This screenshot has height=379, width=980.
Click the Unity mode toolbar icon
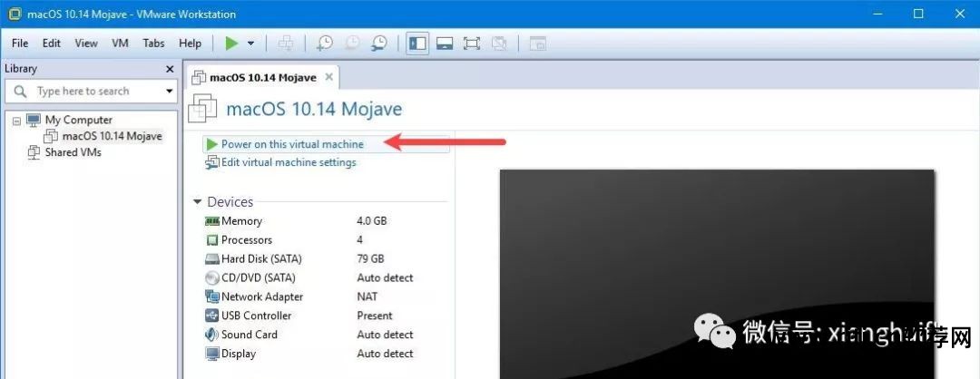click(x=499, y=44)
